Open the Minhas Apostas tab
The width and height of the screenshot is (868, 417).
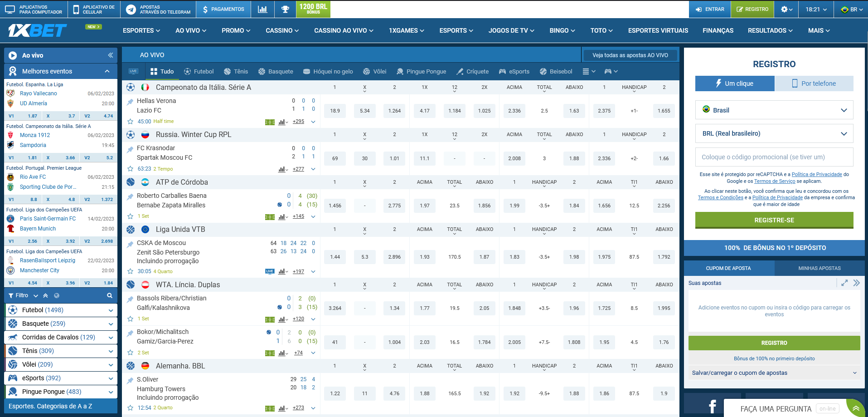coord(819,268)
